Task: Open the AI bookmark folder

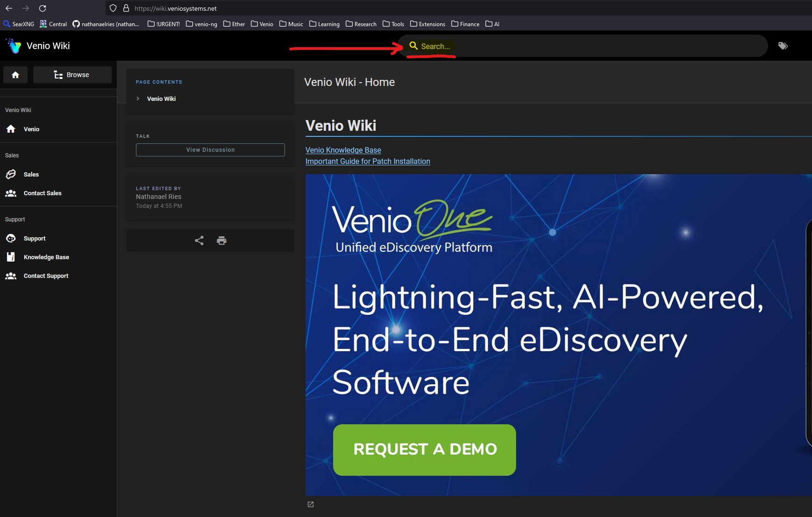Action: tap(492, 24)
